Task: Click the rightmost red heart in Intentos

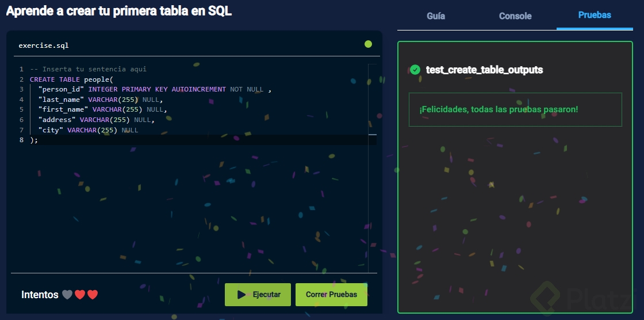Action: (x=93, y=295)
